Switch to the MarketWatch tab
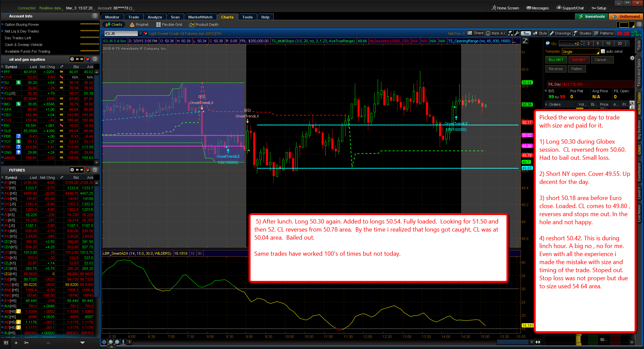Viewport: 644px width, 349px height. [200, 17]
